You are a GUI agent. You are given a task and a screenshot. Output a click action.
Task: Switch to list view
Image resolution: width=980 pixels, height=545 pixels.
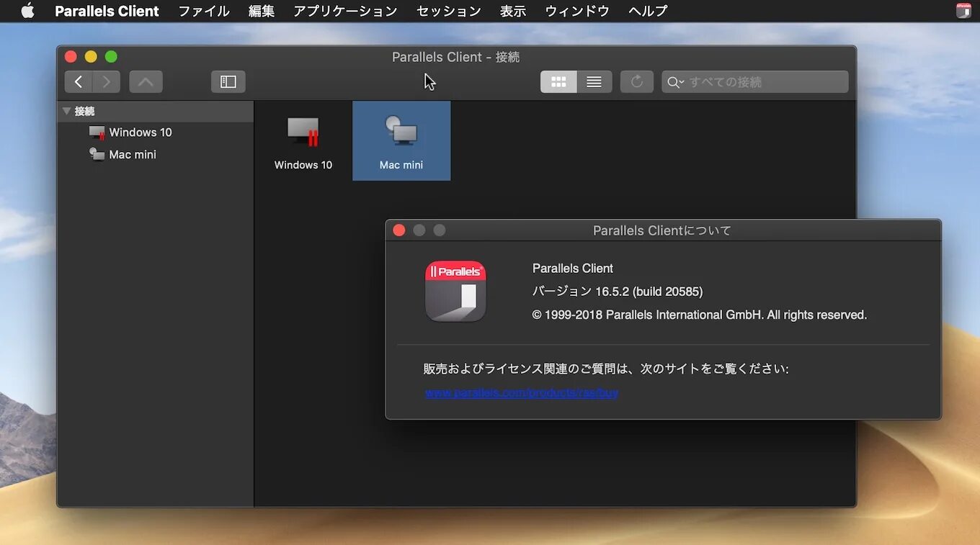click(x=594, y=82)
